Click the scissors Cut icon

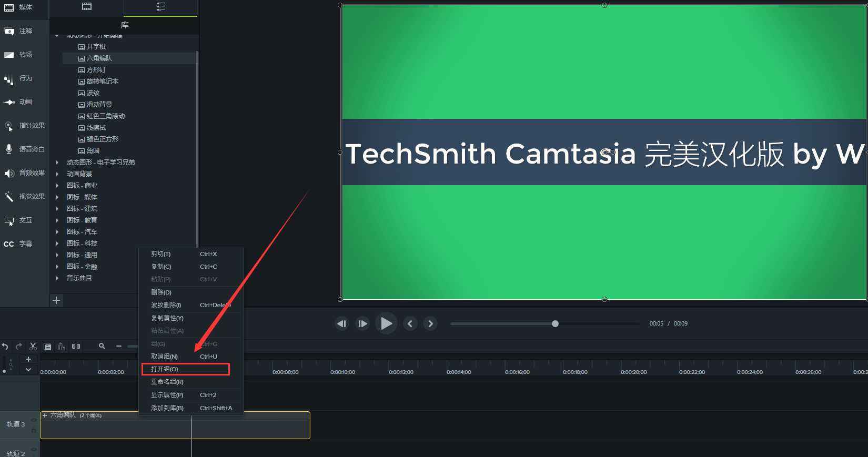point(33,346)
